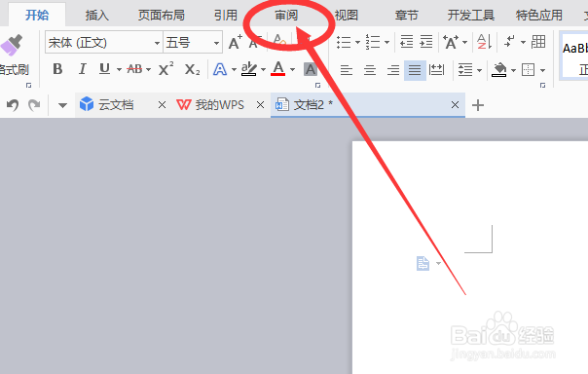This screenshot has width=588, height=374.
Task: Click the bulleted list icon
Action: [x=344, y=42]
